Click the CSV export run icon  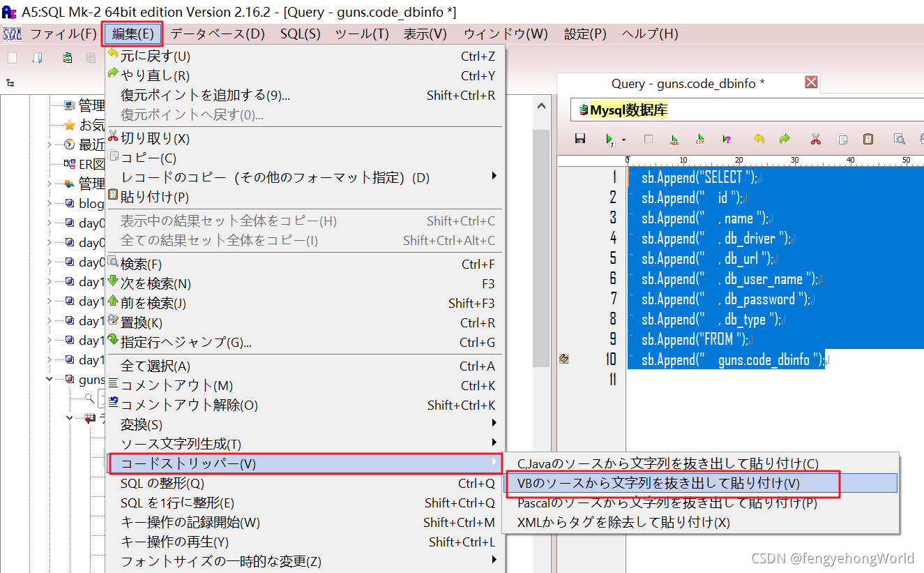[699, 139]
